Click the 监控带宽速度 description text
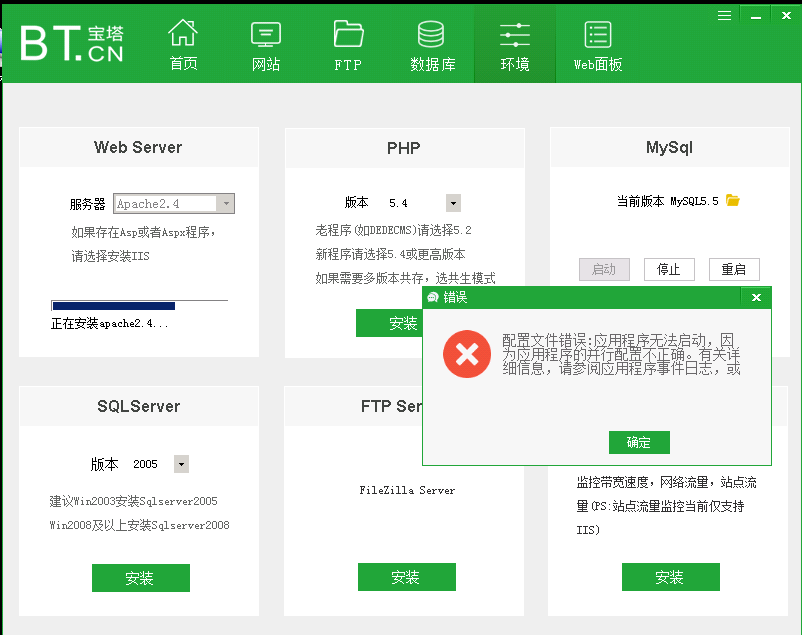The width and height of the screenshot is (802, 635). 666,506
